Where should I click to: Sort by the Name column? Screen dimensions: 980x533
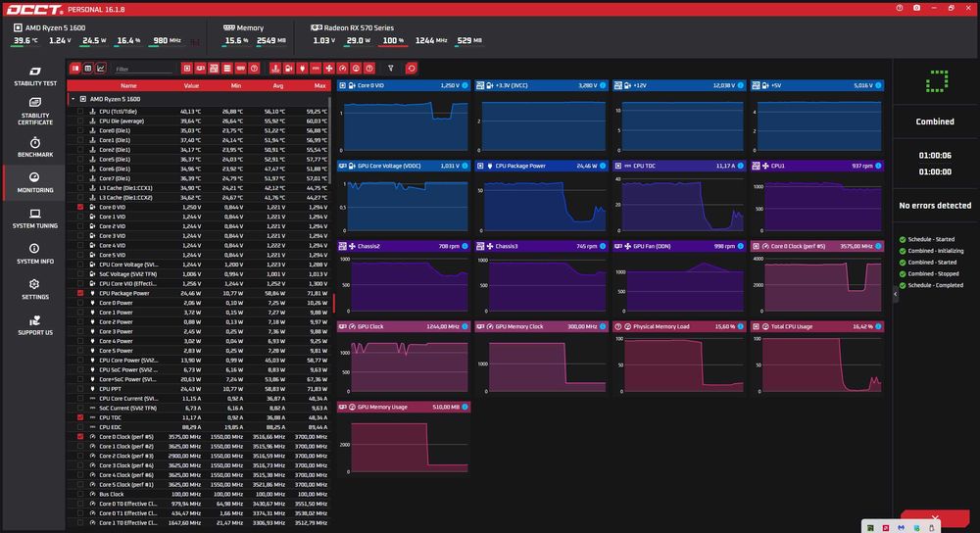pyautogui.click(x=128, y=85)
